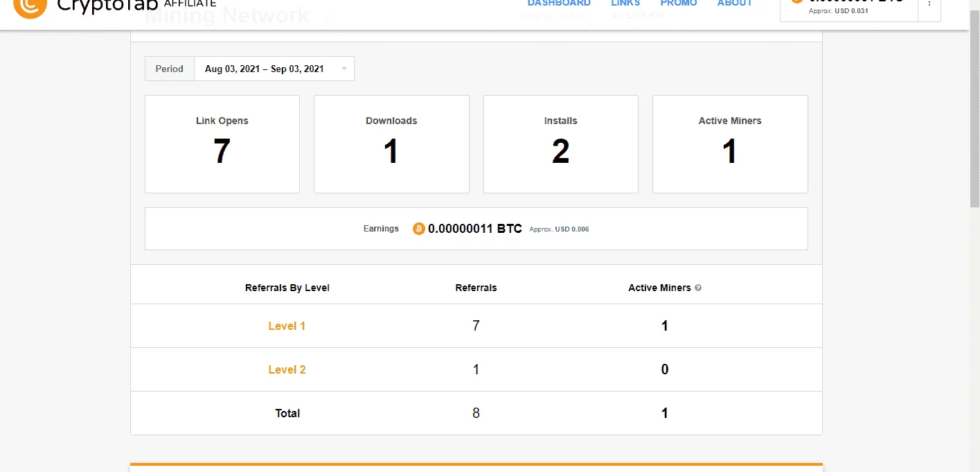
Task: Click the Bitcoin icon beside Earnings
Action: pos(418,229)
